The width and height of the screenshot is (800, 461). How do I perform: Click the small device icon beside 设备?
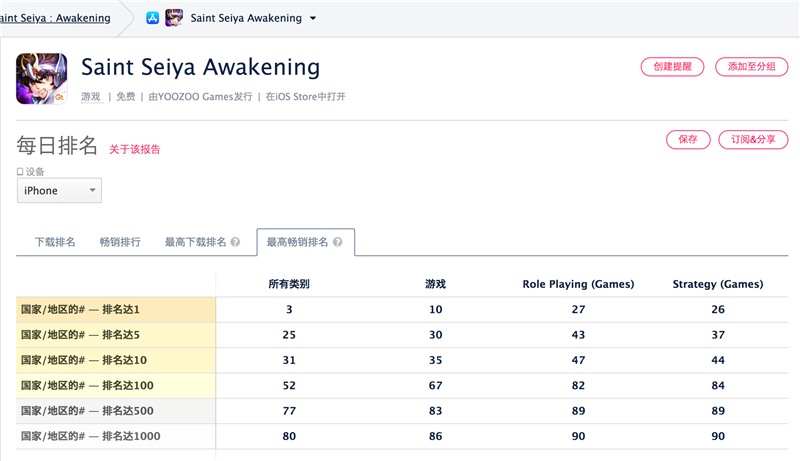[x=20, y=171]
